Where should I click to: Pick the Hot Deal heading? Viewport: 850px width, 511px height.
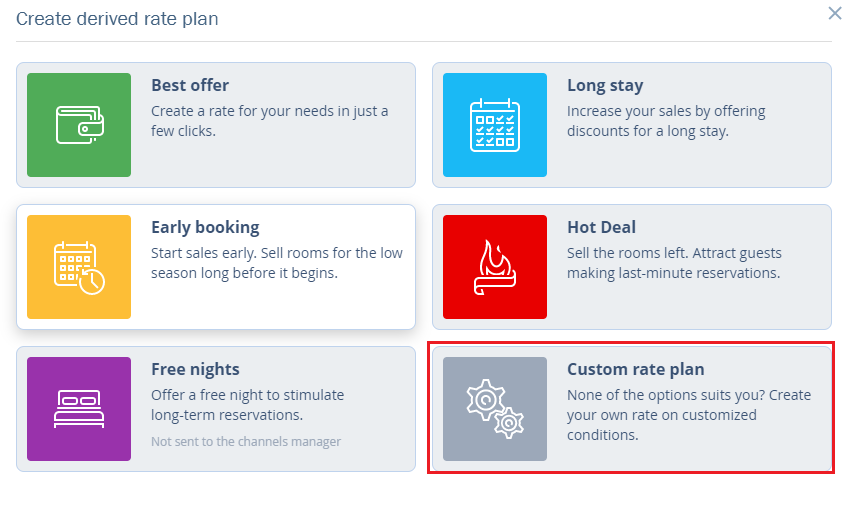601,227
